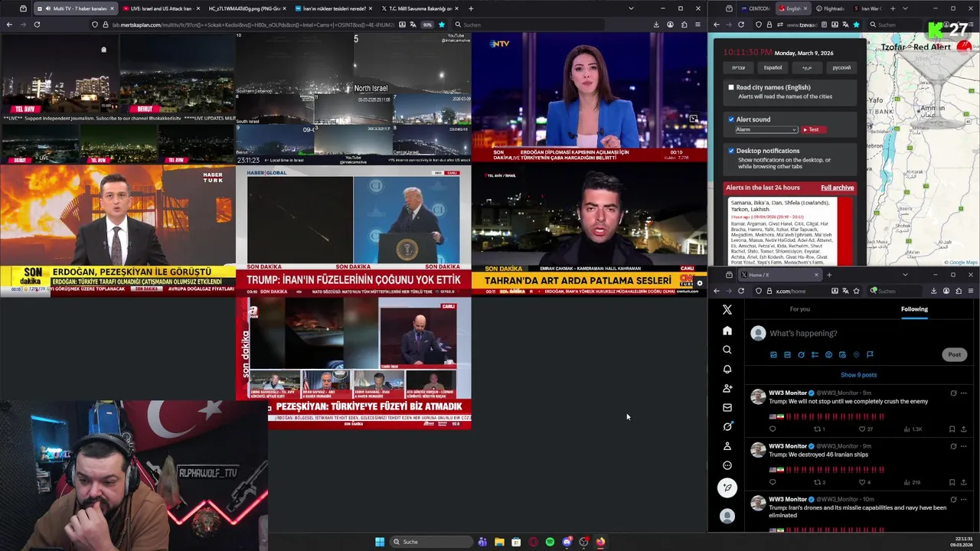Open X Notifications bell in the sidebar

[727, 369]
